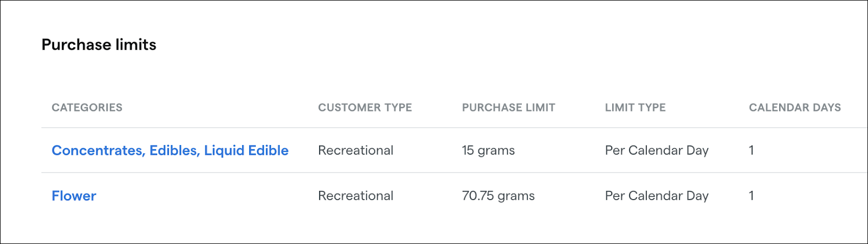Screen dimensions: 868x244
Task: Click 'Liquid Edible' in the first category link
Action: pos(246,150)
